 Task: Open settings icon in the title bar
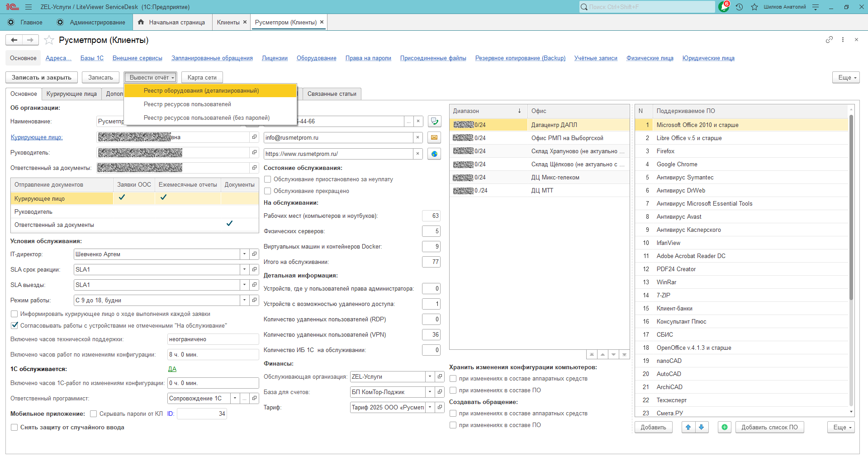pyautogui.click(x=816, y=7)
